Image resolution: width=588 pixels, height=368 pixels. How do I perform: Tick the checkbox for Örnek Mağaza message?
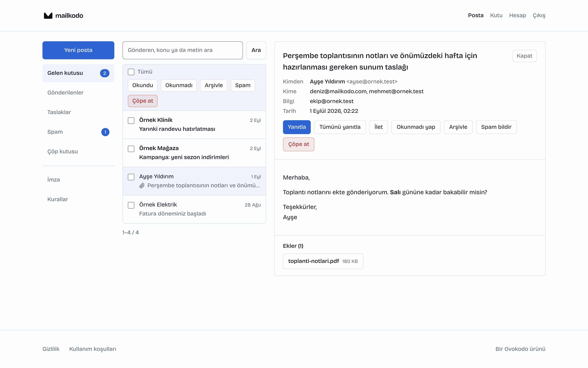point(131,149)
